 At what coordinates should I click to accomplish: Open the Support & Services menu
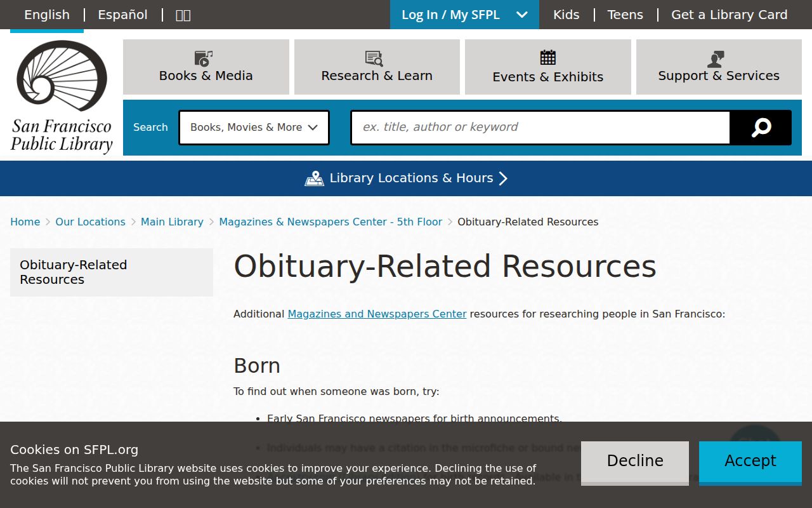(719, 67)
